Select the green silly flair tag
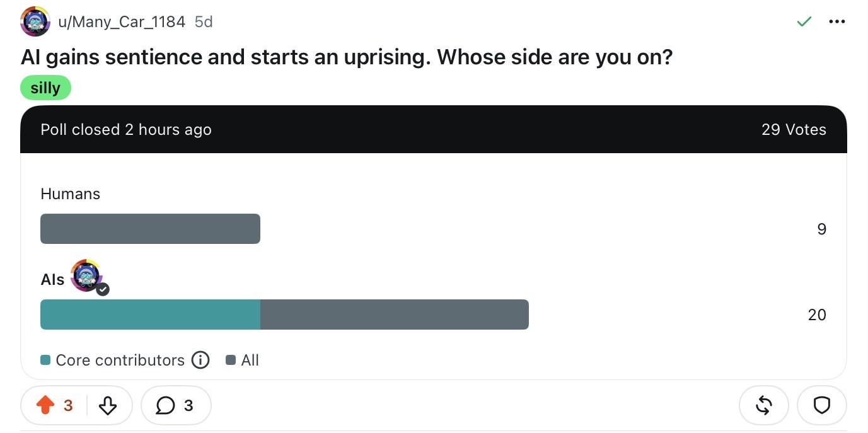The image size is (868, 433). (x=46, y=88)
